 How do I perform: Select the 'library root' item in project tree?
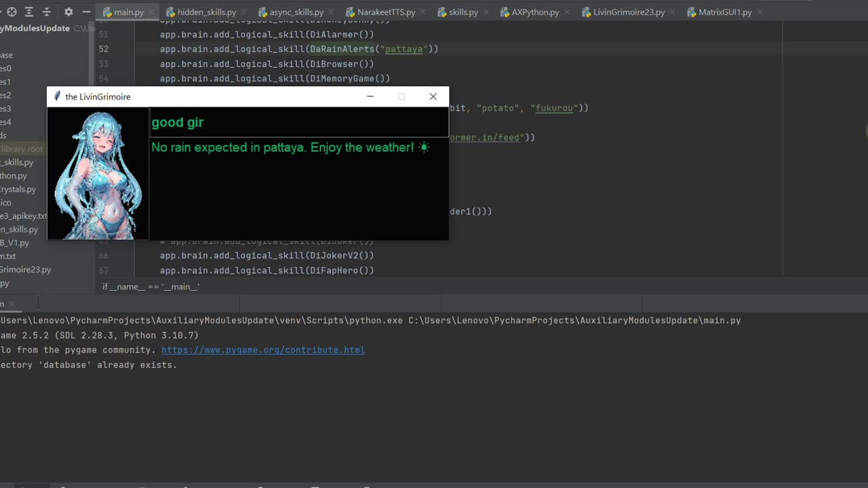click(x=22, y=149)
